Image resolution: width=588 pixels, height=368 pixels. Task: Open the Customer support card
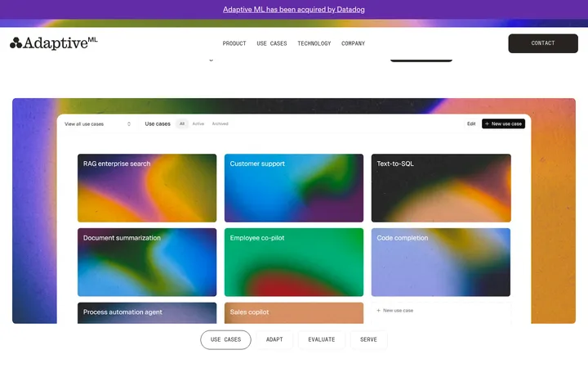[x=294, y=188]
